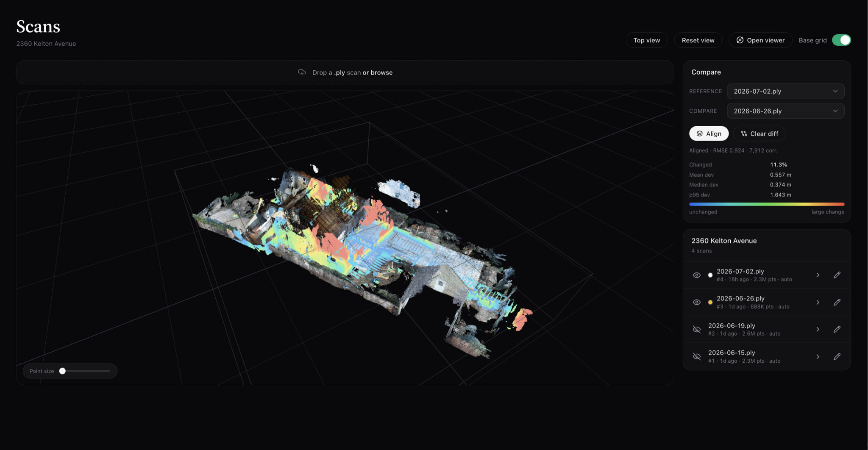
Task: Click the unchanged-to-large-change color gradient bar
Action: pyautogui.click(x=767, y=204)
